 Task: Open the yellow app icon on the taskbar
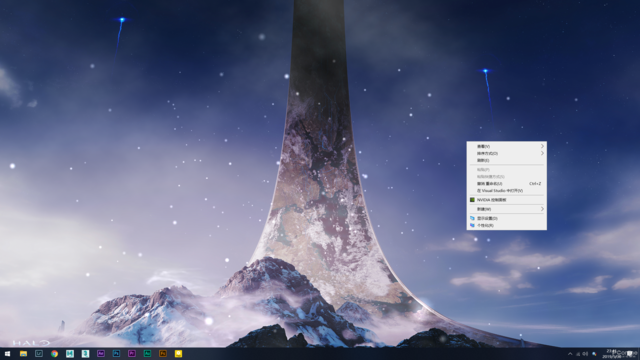[178, 353]
